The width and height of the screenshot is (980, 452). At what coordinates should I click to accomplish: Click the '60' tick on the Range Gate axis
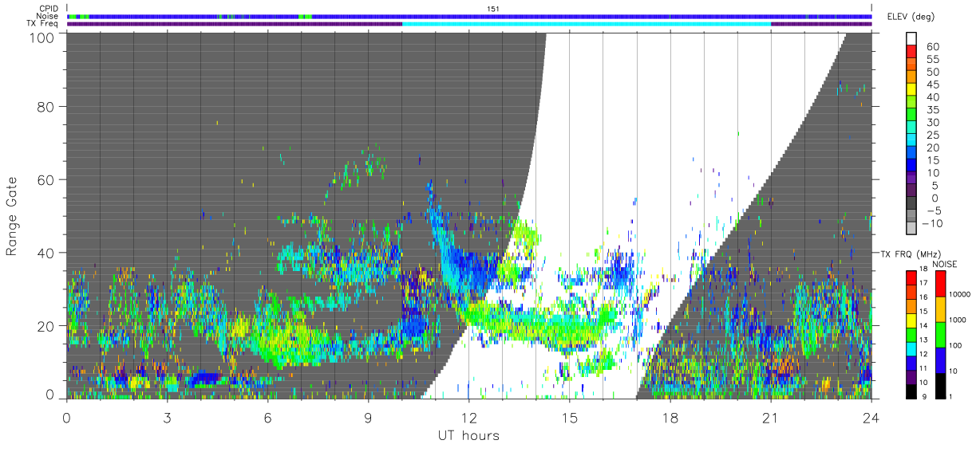pos(45,179)
